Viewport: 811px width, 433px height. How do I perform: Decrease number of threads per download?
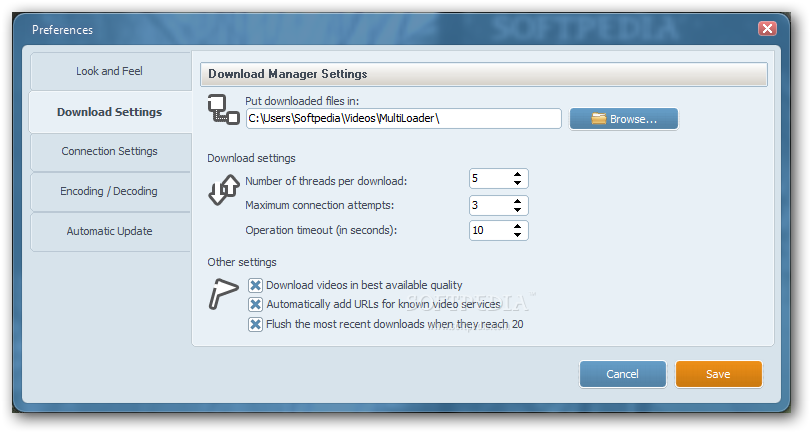coord(517,183)
